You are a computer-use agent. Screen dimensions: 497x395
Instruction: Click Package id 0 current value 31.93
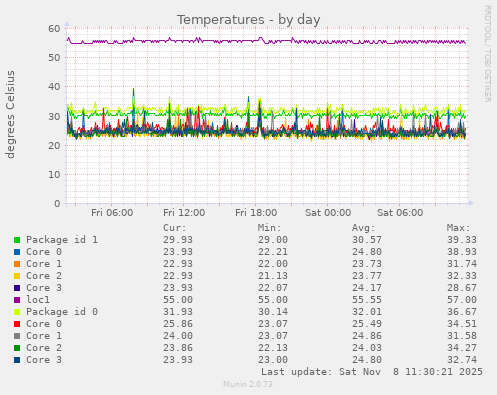click(x=178, y=312)
